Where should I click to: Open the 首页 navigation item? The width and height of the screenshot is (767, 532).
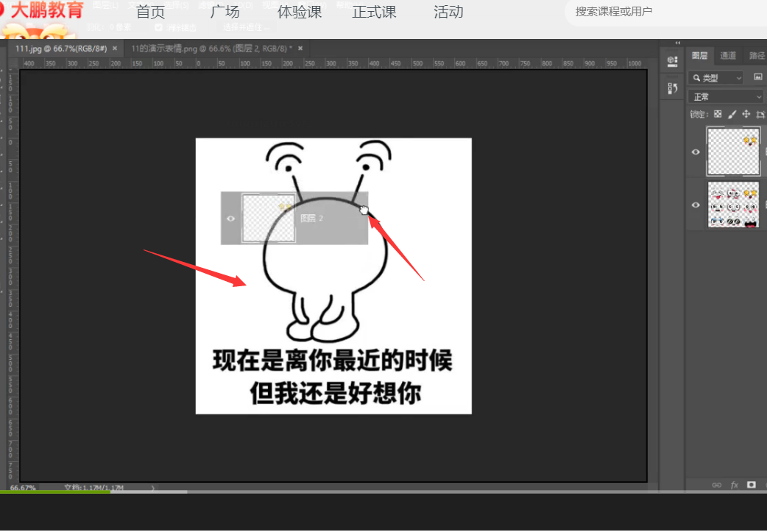(151, 12)
